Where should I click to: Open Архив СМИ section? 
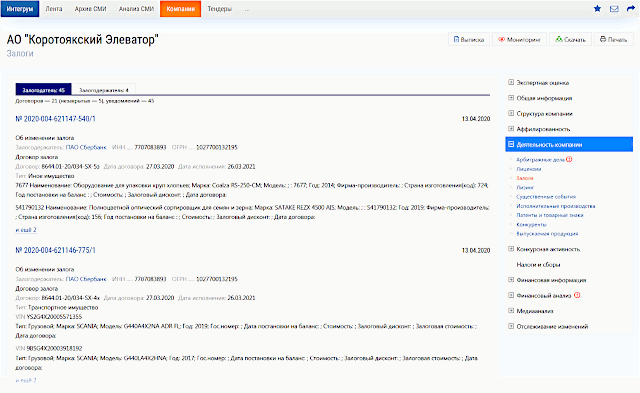click(90, 9)
